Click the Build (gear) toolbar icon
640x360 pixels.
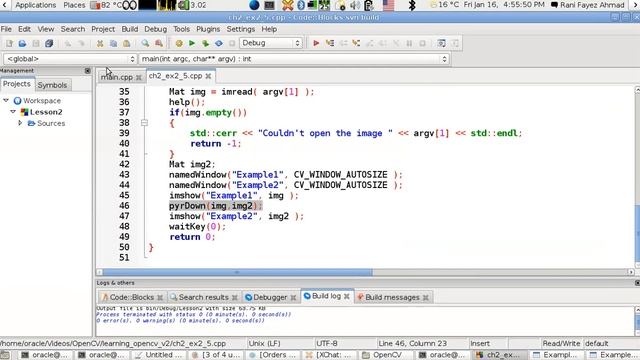(x=179, y=43)
